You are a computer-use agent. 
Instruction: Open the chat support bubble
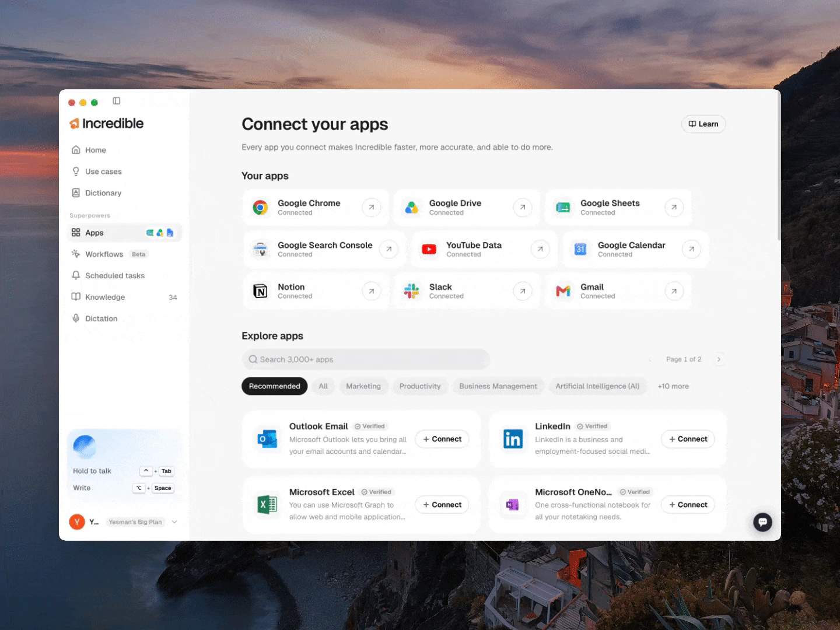coord(762,522)
